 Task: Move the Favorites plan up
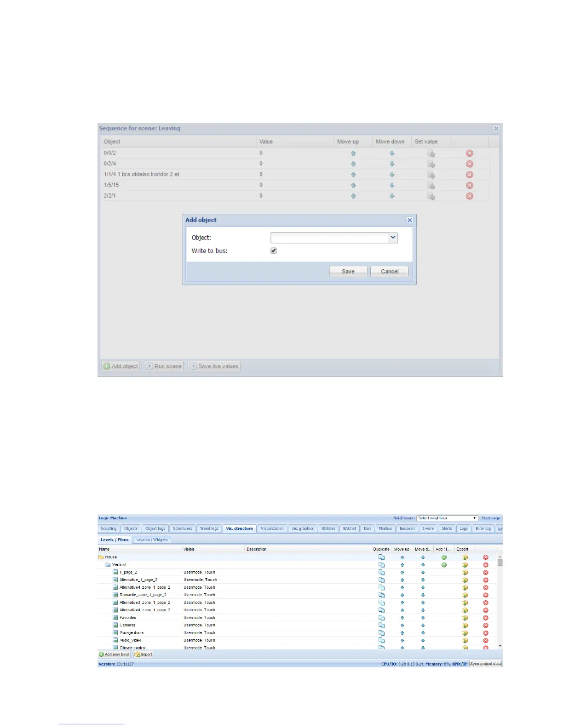(402, 618)
